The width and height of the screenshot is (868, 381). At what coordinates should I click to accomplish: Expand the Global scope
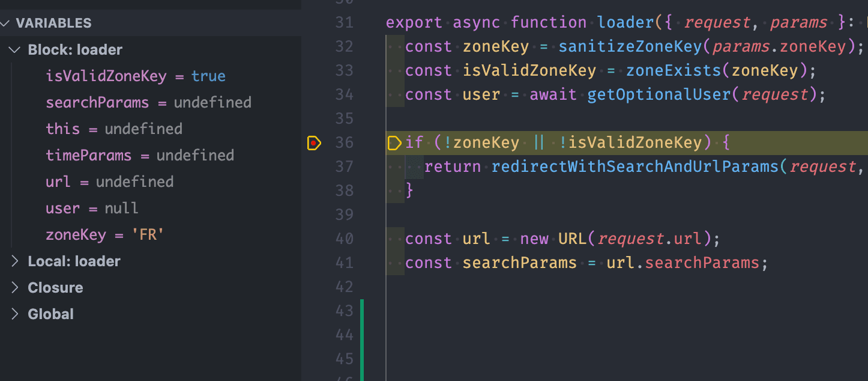pyautogui.click(x=16, y=314)
